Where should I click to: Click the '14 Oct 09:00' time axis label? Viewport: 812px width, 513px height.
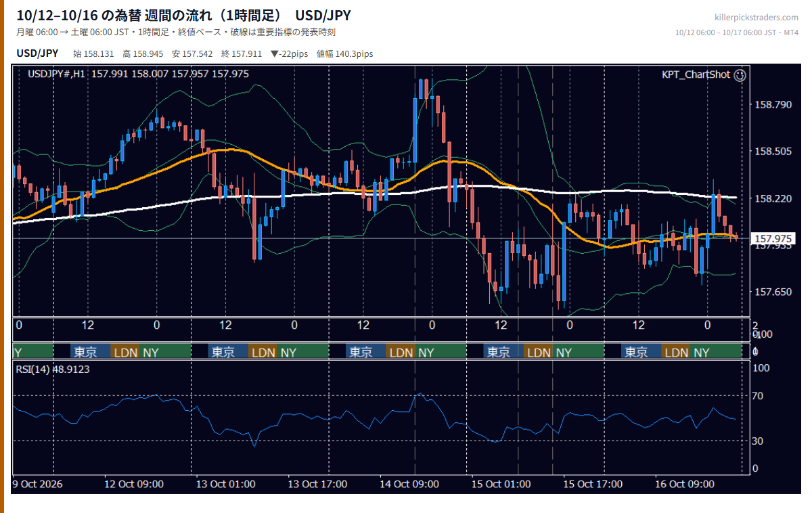(409, 484)
